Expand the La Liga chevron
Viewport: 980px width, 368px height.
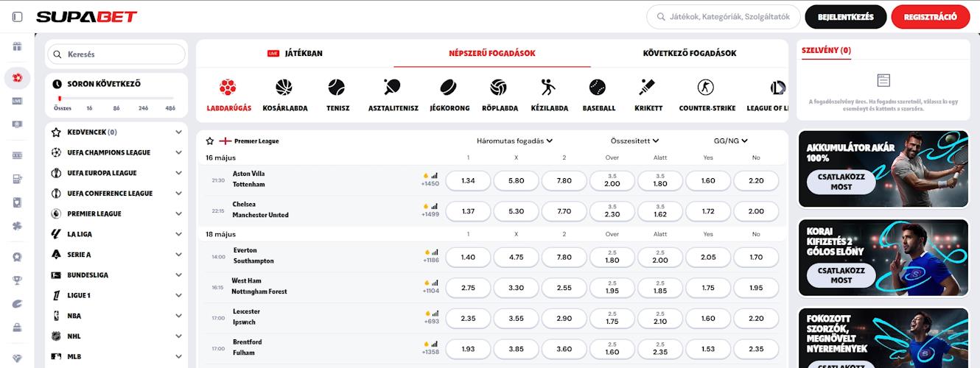tap(178, 234)
